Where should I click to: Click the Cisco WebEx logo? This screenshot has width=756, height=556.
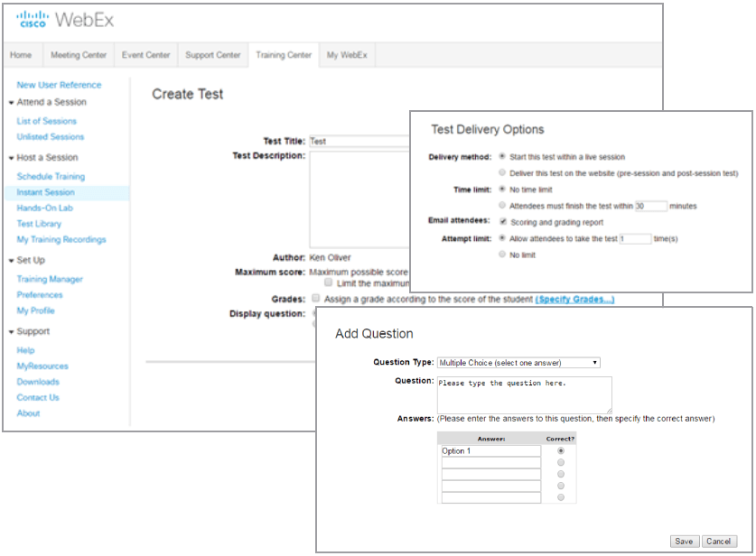tap(63, 17)
